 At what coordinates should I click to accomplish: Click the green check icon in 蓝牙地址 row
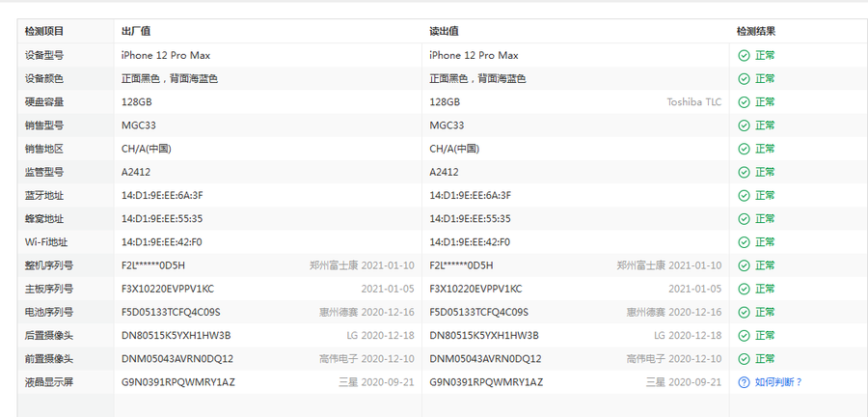tap(744, 196)
